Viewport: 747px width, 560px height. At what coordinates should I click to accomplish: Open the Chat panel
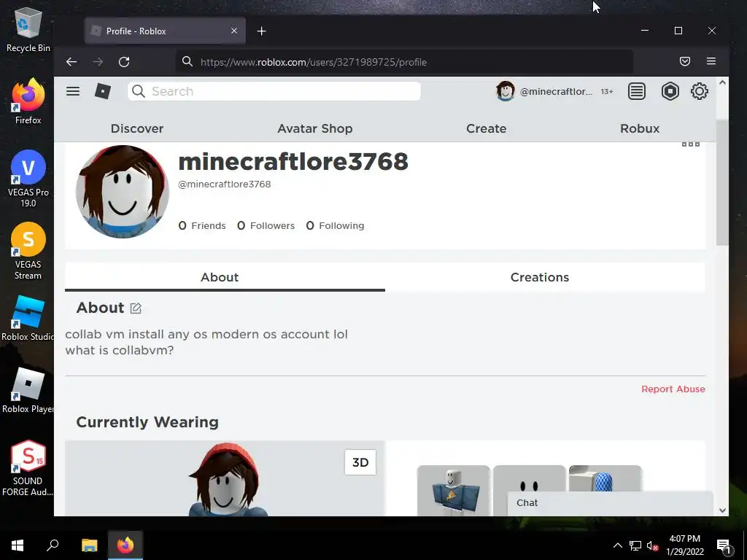[610, 503]
